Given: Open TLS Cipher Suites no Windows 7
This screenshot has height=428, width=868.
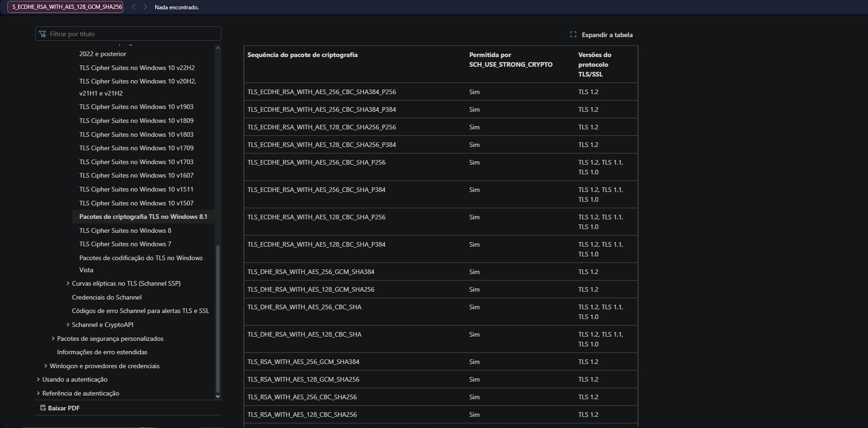Looking at the screenshot, I should pos(125,244).
